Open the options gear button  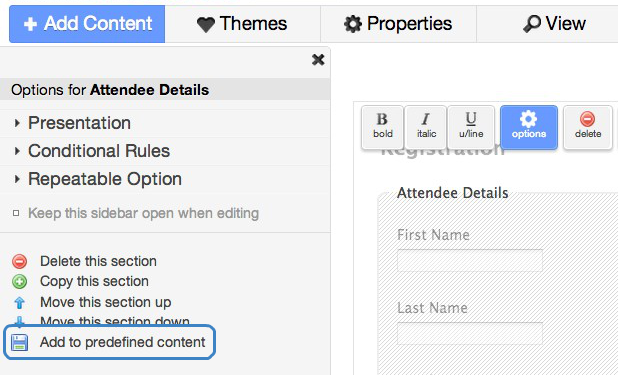point(529,127)
